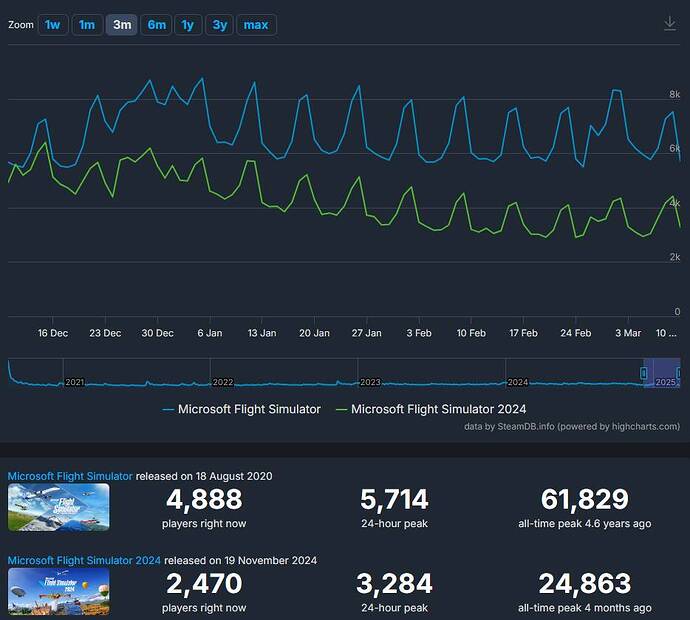Click the 24 Feb axis label
The height and width of the screenshot is (620, 690).
point(576,333)
